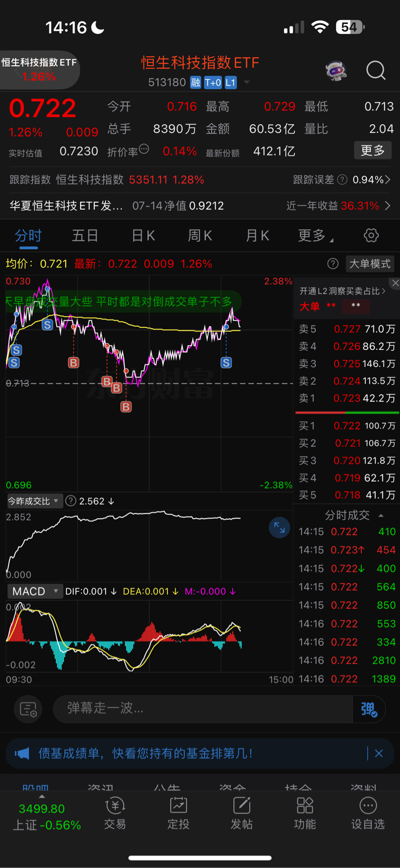Toggle the 弹 danmaku switch
Viewport: 400px width, 868px height.
click(x=369, y=709)
